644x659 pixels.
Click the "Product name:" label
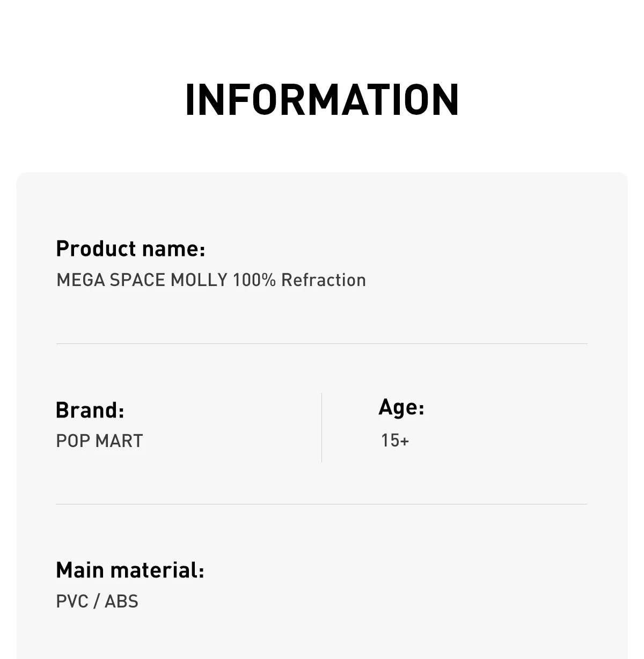130,249
